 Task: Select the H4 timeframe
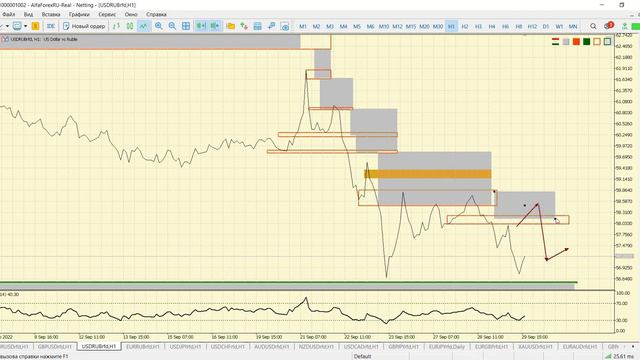click(x=492, y=26)
